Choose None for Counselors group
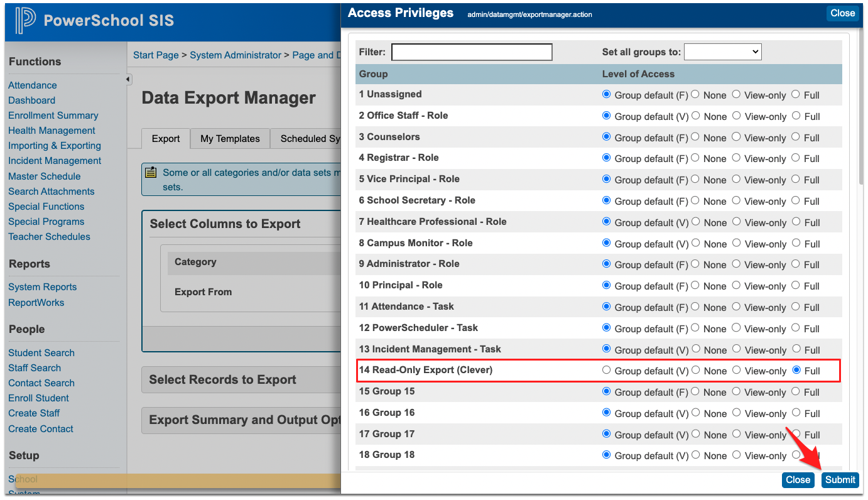The height and width of the screenshot is (500, 868). click(x=696, y=138)
